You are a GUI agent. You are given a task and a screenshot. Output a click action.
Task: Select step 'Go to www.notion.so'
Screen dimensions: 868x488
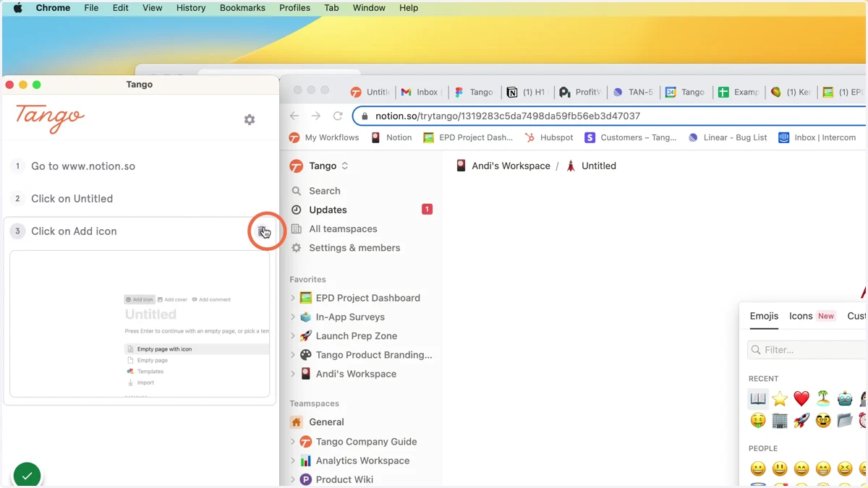pyautogui.click(x=83, y=166)
